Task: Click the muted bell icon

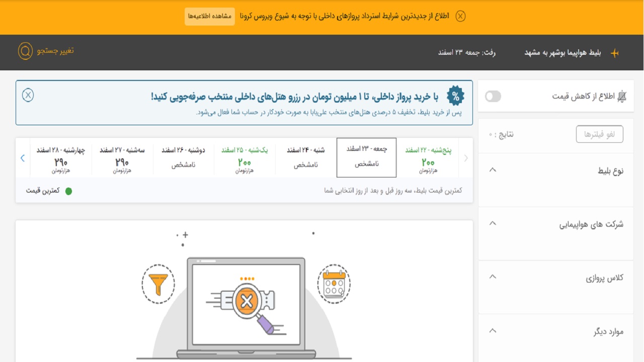Action: coord(622,97)
